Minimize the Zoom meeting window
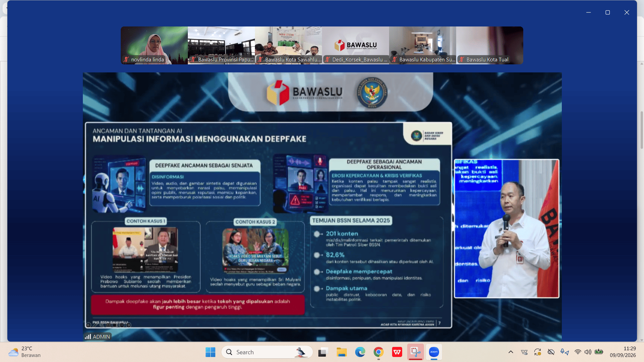Screen dimensions: 644x362 coord(588,12)
